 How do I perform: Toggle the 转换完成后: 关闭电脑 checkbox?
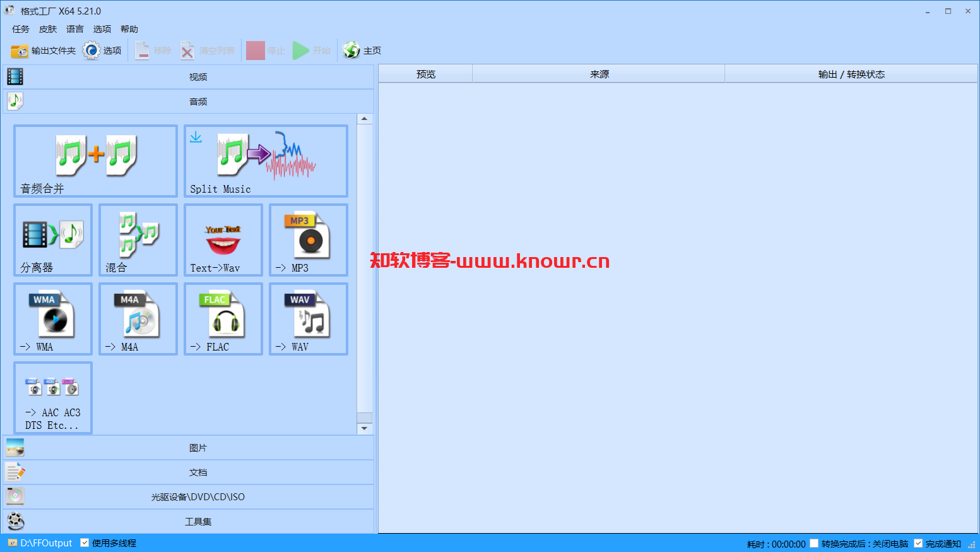(x=814, y=543)
